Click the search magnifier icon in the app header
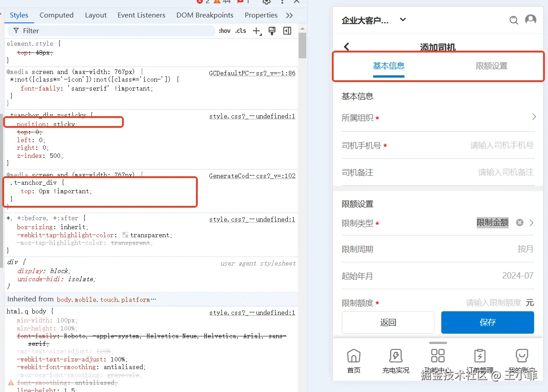This screenshot has width=548, height=392. point(514,20)
